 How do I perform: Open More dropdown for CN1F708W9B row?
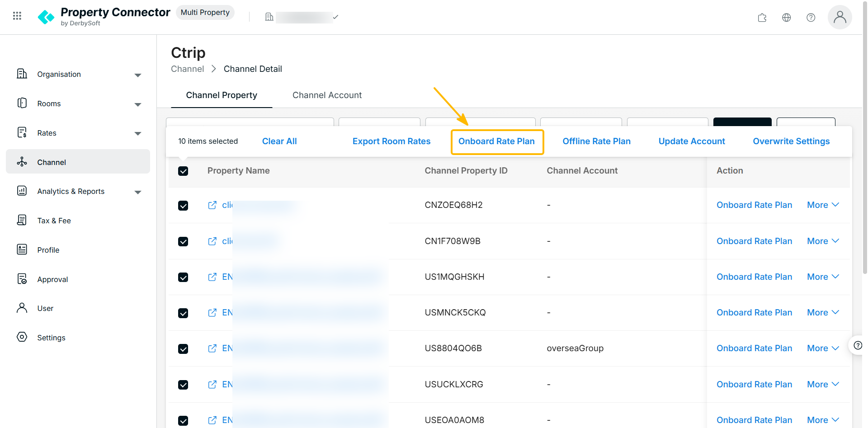point(823,241)
